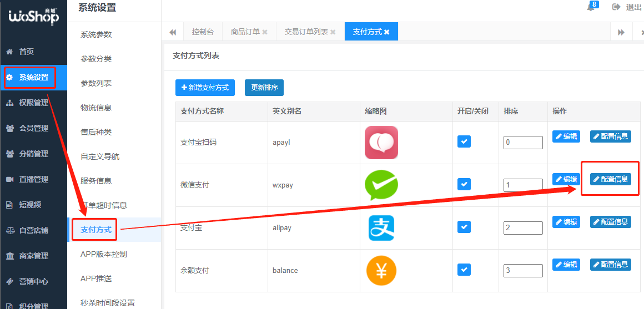Click the home icon beside 首页
Image resolution: width=644 pixels, height=309 pixels.
(10, 52)
